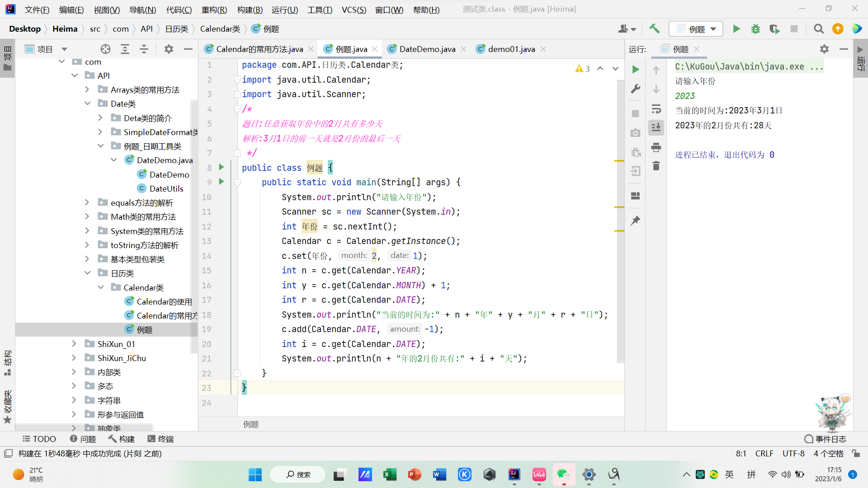
Task: Switch to the DateDemo.java tab
Action: (x=427, y=49)
